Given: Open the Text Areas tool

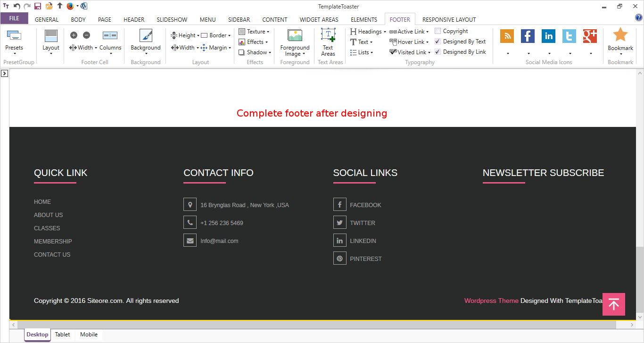Looking at the screenshot, I should tap(328, 42).
